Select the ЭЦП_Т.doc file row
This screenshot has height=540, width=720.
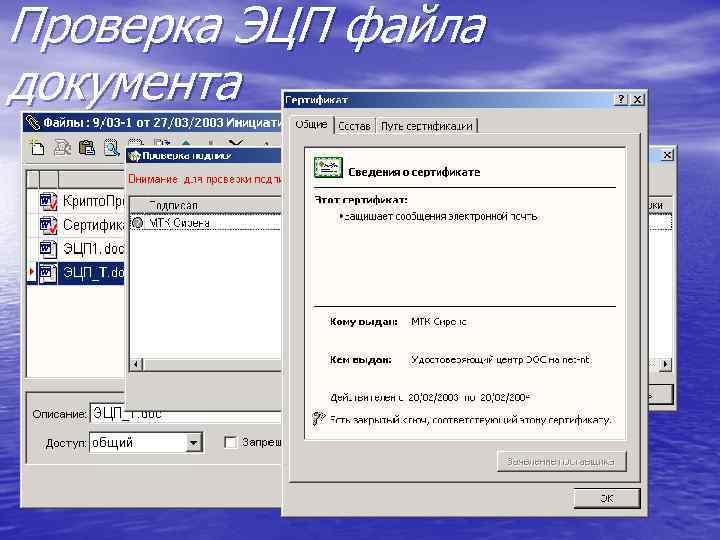click(76, 273)
